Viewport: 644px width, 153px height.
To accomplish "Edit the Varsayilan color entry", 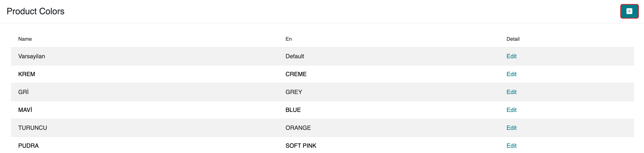I will coord(511,56).
